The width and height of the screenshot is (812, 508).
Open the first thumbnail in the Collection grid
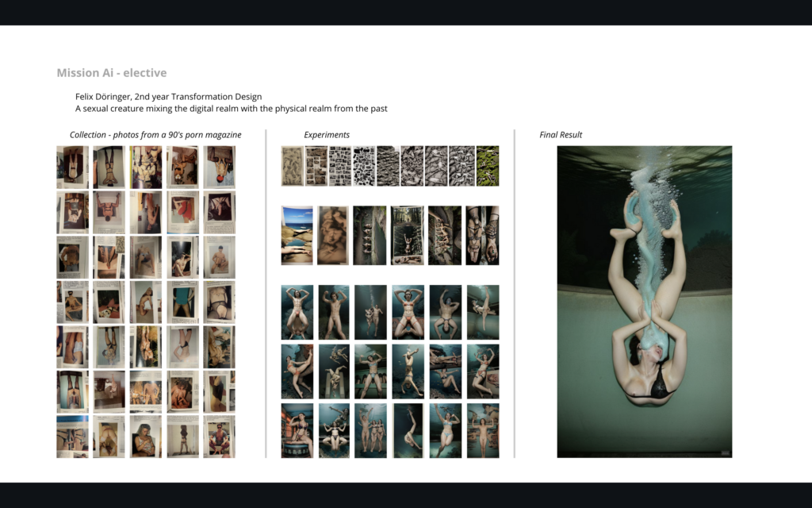point(72,167)
